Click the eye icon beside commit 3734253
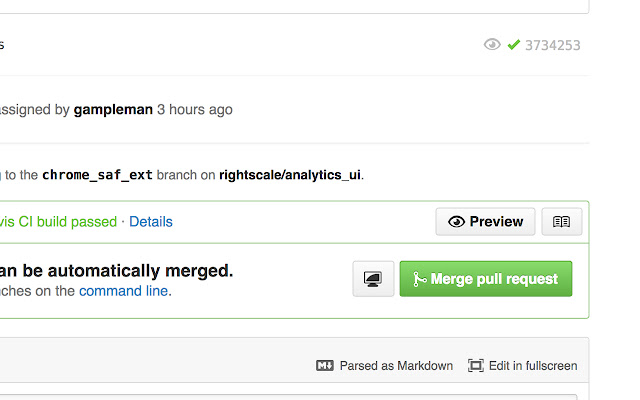This screenshot has height=400, width=640. [x=491, y=45]
